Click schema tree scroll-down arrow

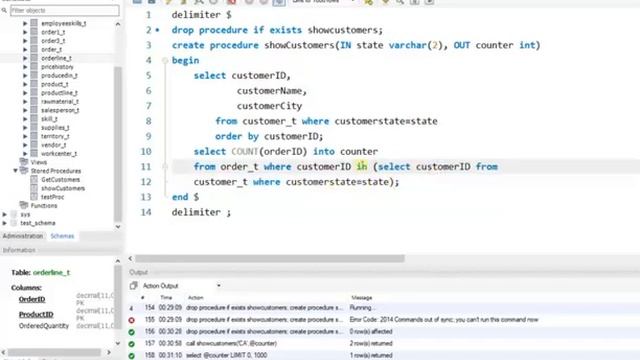tap(118, 227)
